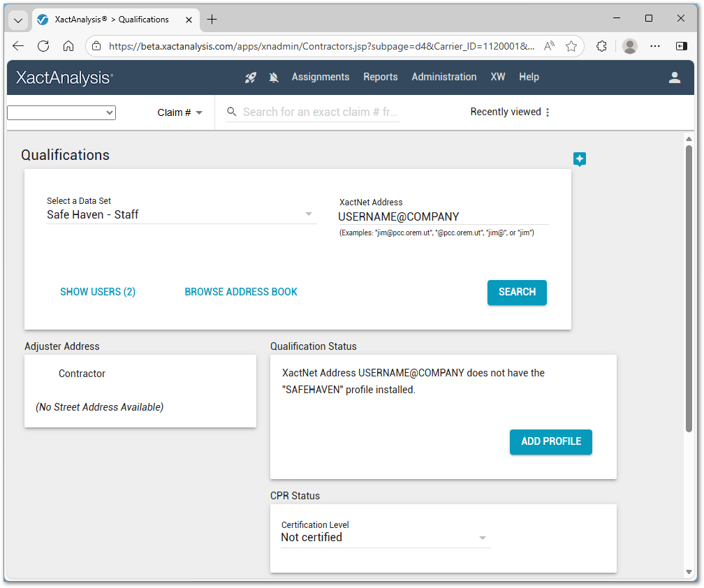This screenshot has width=704, height=588.
Task: Click the XactNet Address input field
Action: (x=443, y=216)
